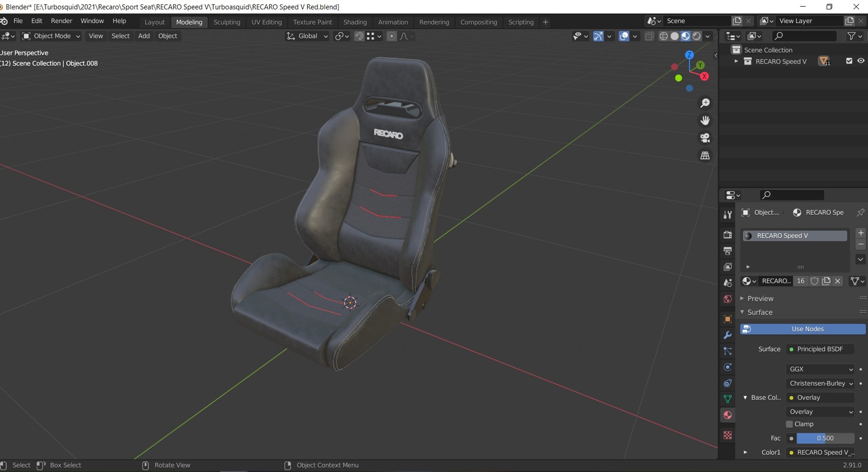Click the Principled BSDF surface button

click(x=820, y=349)
